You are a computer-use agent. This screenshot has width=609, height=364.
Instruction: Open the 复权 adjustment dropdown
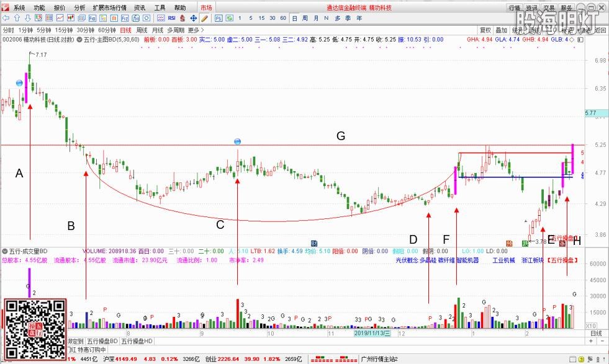tap(485, 30)
